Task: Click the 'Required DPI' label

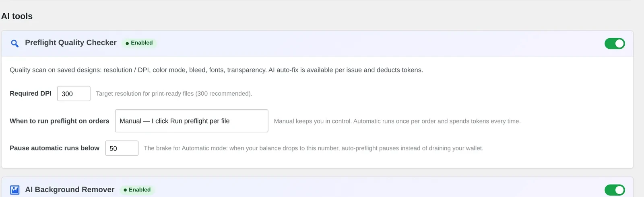Action: [x=31, y=93]
